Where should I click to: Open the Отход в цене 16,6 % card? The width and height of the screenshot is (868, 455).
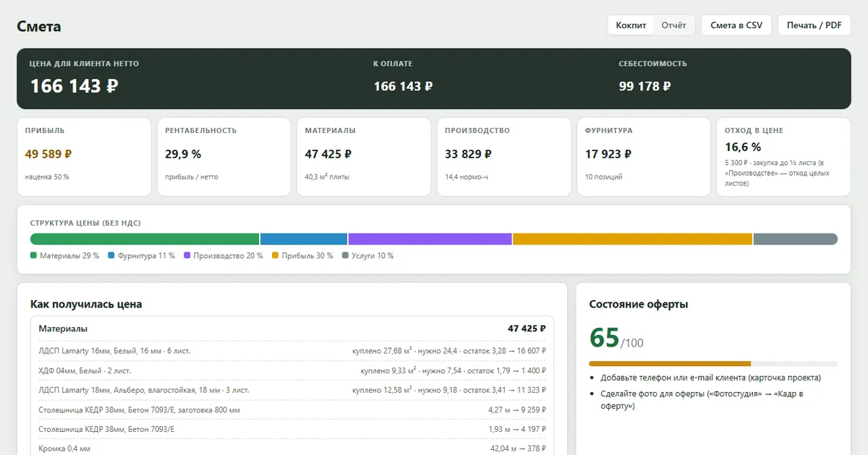tap(783, 157)
